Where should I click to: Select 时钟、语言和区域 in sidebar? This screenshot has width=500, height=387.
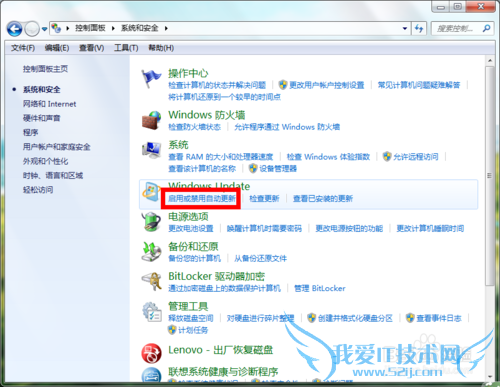click(53, 176)
